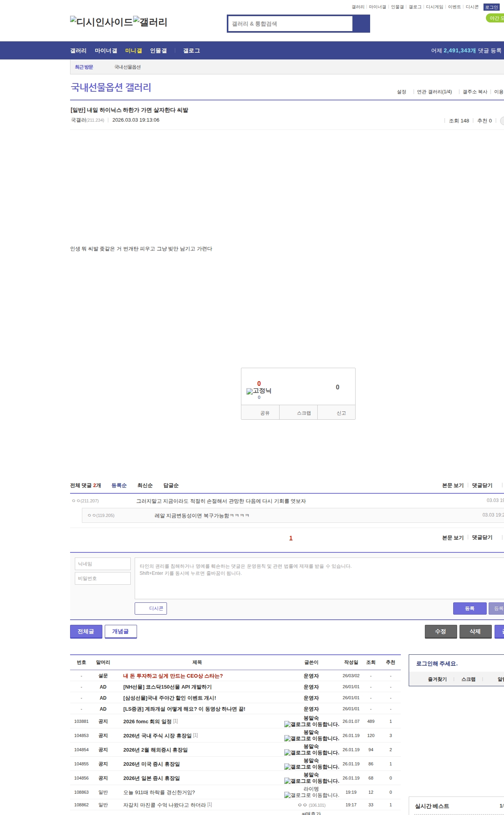504x815 pixels.
Task: Click the 국내선물옵션 갤러리 title
Action: point(111,87)
